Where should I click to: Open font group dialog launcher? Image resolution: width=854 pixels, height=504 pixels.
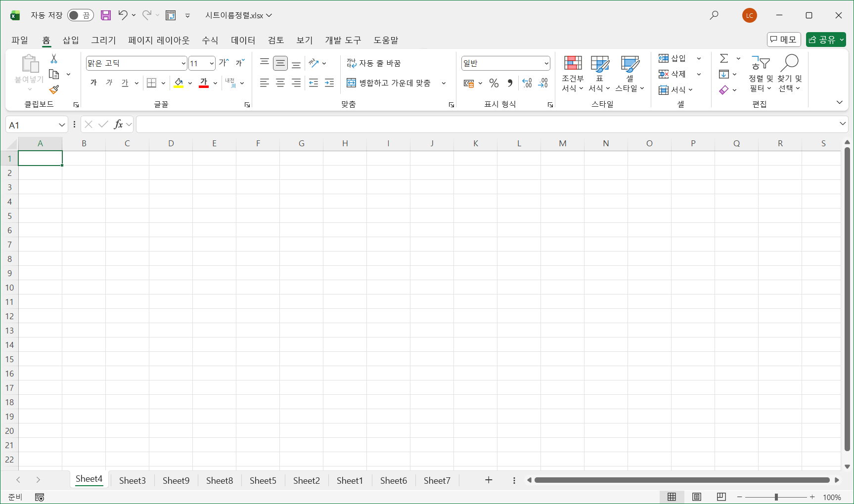point(247,105)
